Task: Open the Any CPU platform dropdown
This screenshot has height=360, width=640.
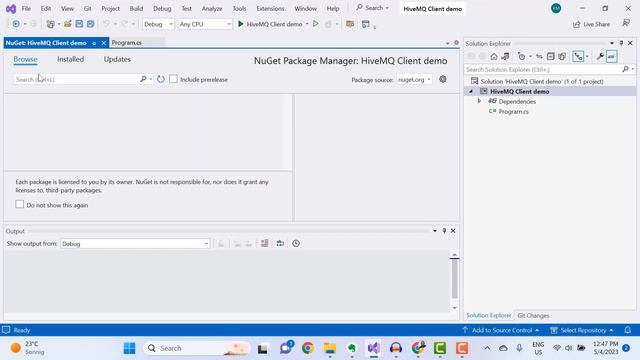Action: pyautogui.click(x=205, y=24)
